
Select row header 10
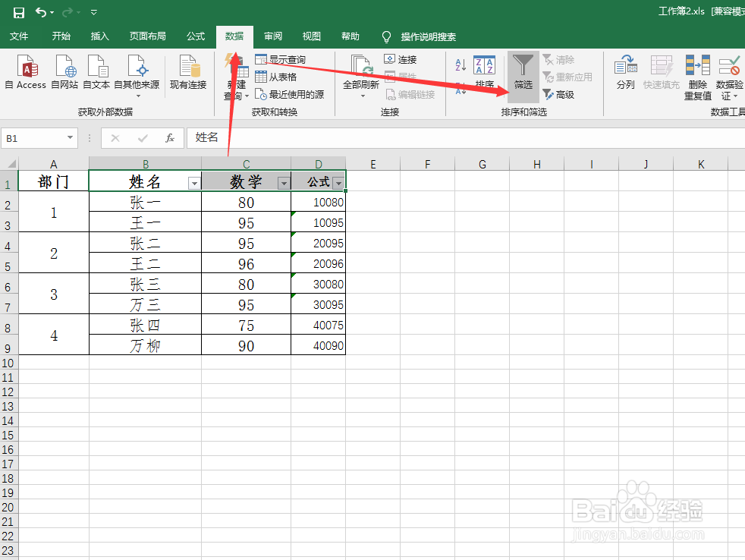click(8, 363)
